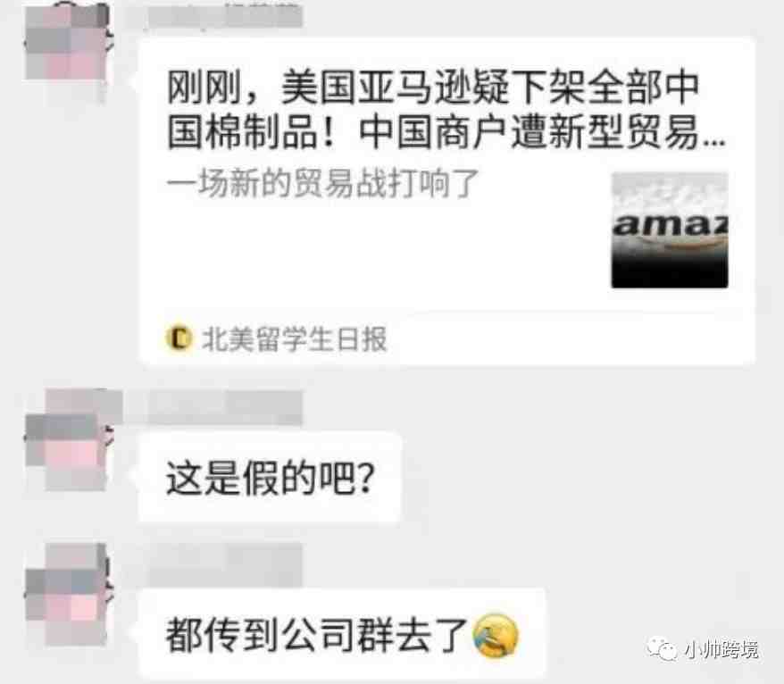Click the WeChat logo in the watermark
The image size is (784, 684).
coord(662,649)
